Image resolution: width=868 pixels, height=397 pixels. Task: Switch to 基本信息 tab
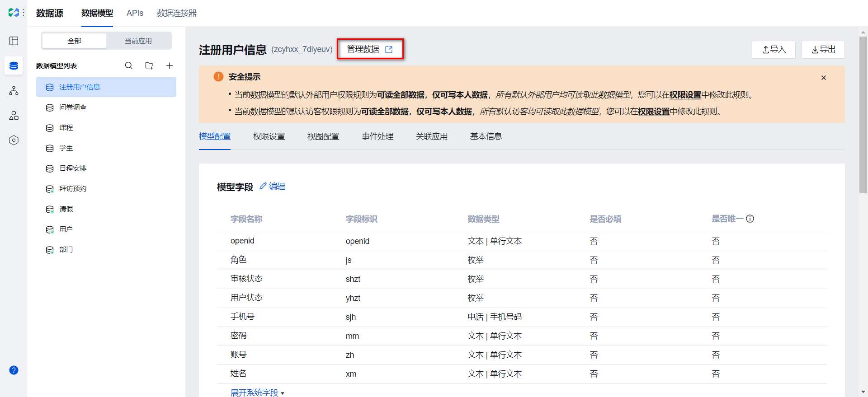(x=486, y=136)
